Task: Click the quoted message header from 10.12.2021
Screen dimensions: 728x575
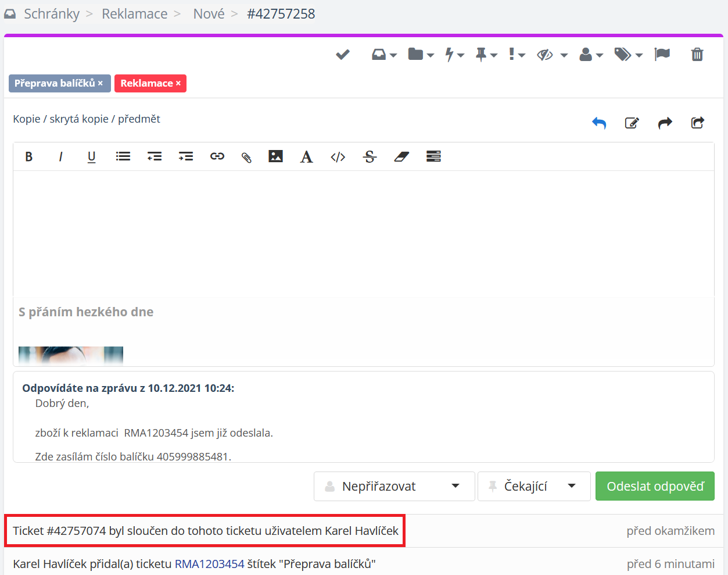Action: 128,388
